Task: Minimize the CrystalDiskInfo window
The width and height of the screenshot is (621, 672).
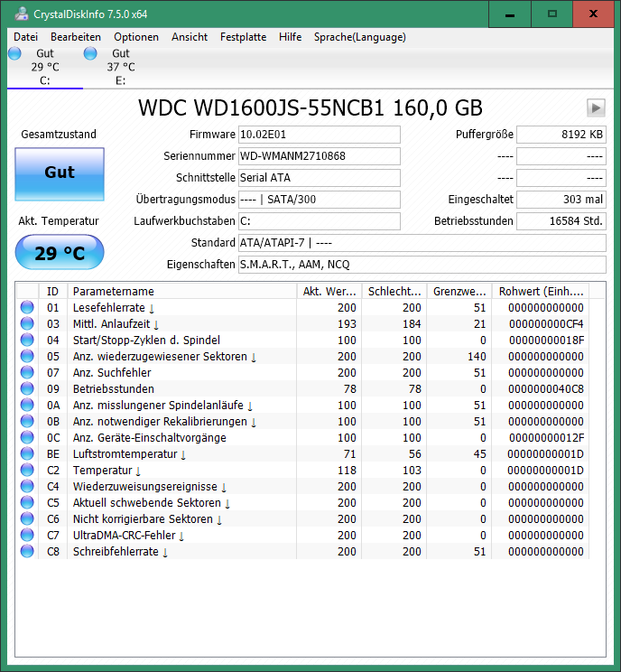Action: click(510, 14)
